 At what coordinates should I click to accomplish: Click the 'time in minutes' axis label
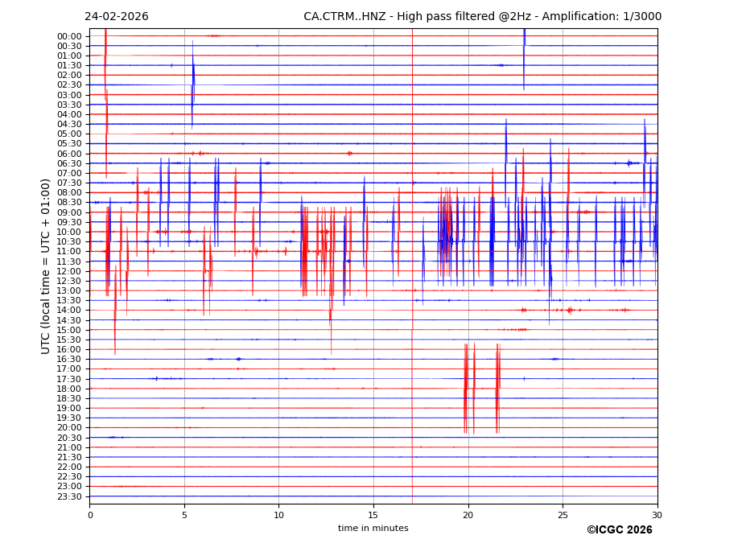click(x=373, y=529)
